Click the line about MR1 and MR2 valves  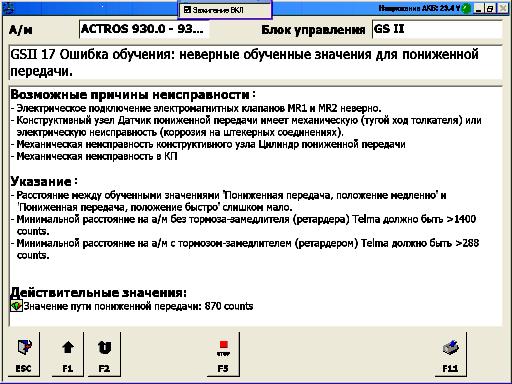tap(196, 108)
